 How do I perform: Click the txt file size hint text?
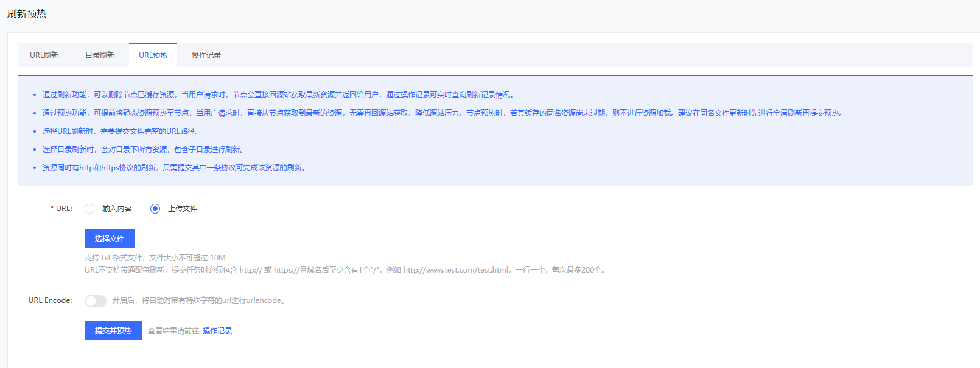click(x=155, y=258)
